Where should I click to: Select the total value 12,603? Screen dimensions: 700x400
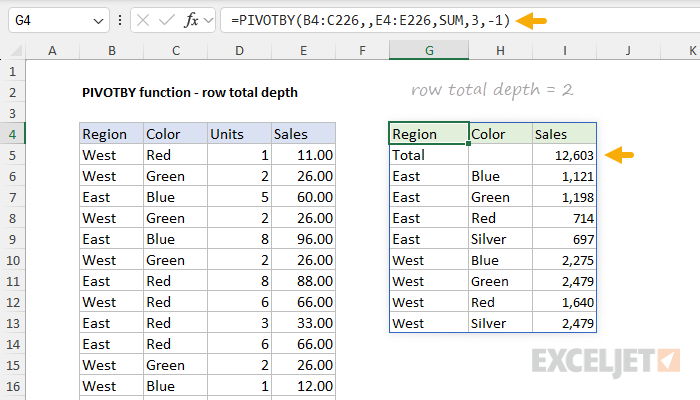564,155
